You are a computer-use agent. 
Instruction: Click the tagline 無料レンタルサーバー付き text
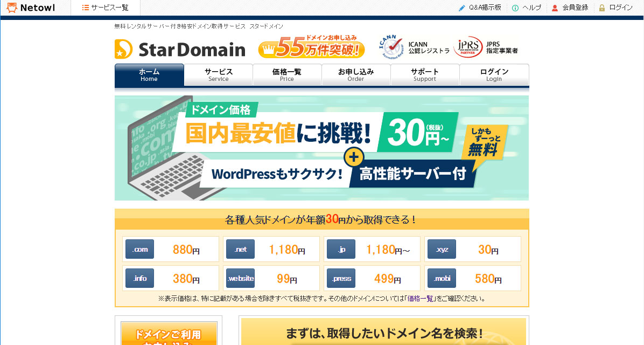199,26
